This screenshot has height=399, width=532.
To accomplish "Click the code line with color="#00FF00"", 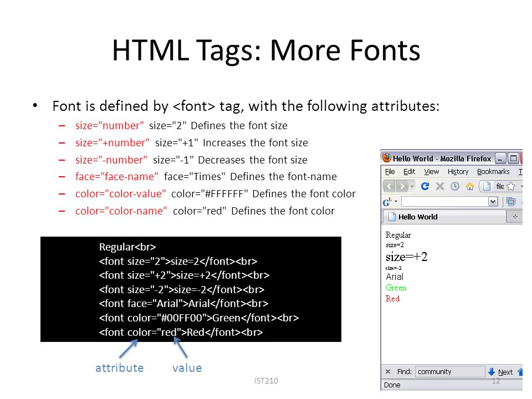I will click(199, 318).
